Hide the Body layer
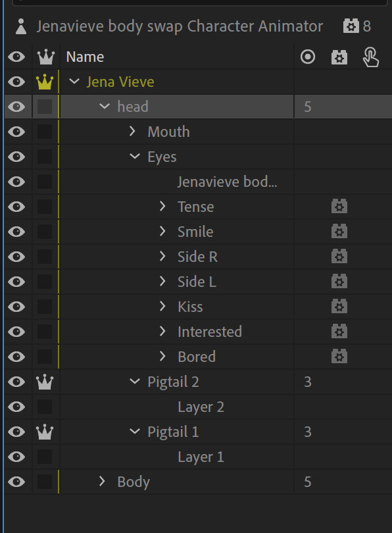Image resolution: width=392 pixels, height=533 pixels. coord(16,482)
